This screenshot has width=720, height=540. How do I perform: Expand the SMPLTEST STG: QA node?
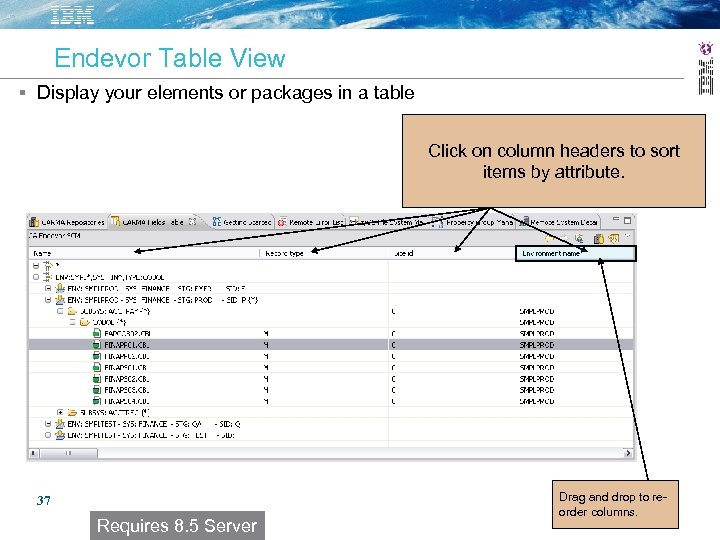(x=48, y=424)
